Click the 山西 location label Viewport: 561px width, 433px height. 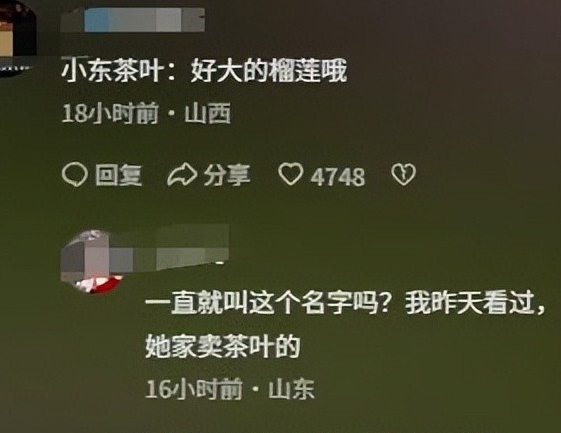coord(208,113)
